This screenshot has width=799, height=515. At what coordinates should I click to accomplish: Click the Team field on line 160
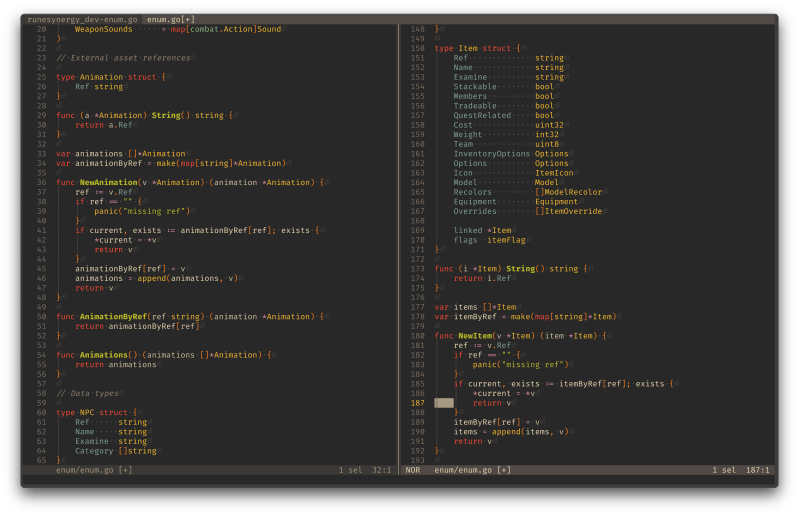pyautogui.click(x=463, y=144)
